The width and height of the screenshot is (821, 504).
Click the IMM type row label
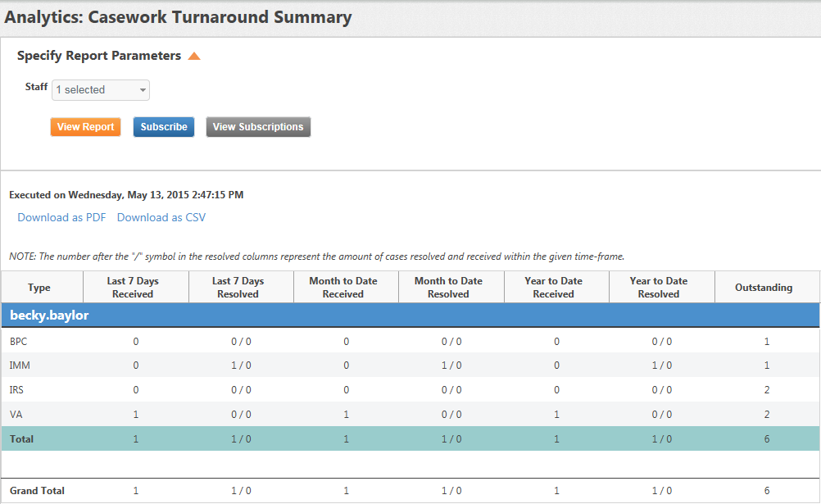click(x=20, y=366)
